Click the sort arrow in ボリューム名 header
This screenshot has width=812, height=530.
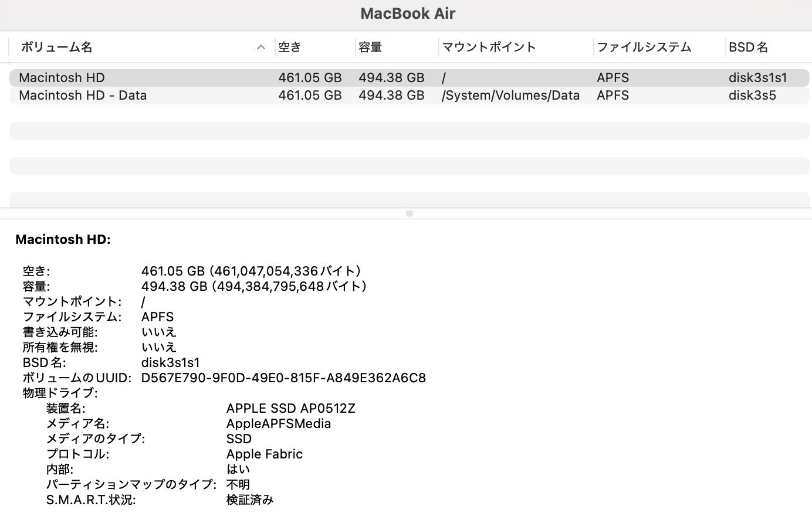261,47
